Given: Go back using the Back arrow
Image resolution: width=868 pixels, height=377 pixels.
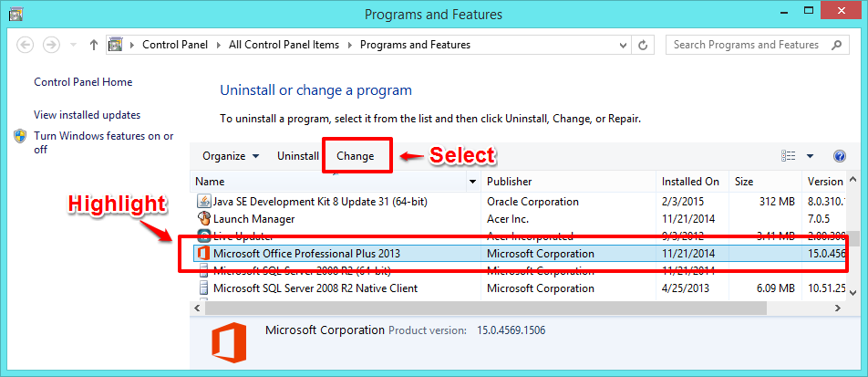Looking at the screenshot, I should click(x=26, y=45).
